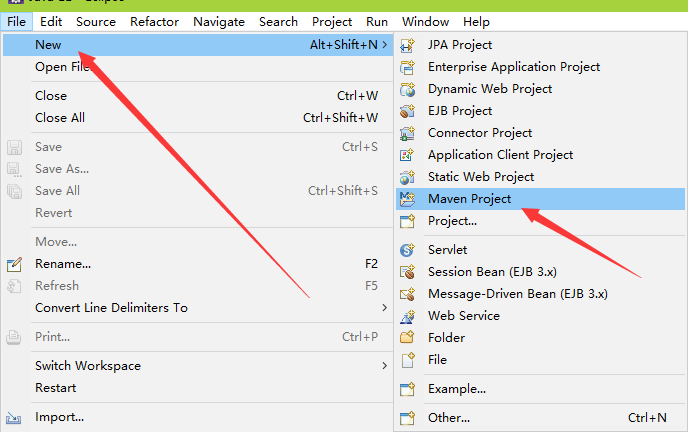Click the Dynamic Web Project globe icon
Viewport: 688px width, 432px height.
pos(407,89)
